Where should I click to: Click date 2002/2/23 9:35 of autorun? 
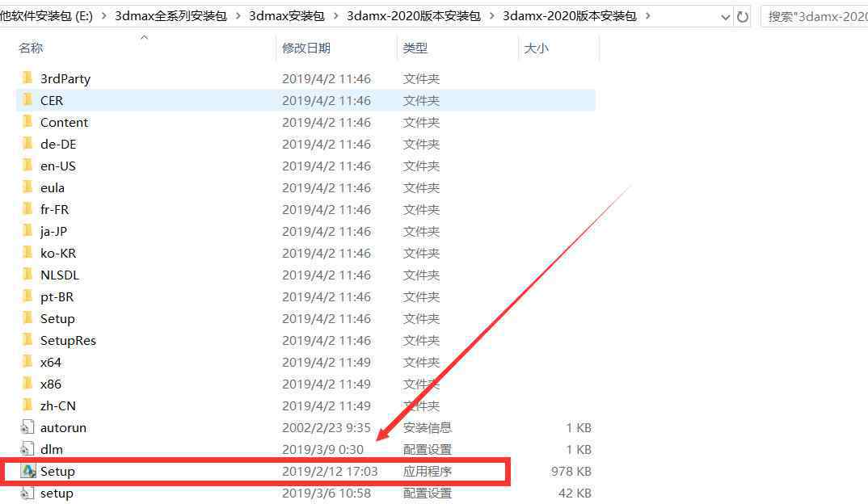pos(327,427)
